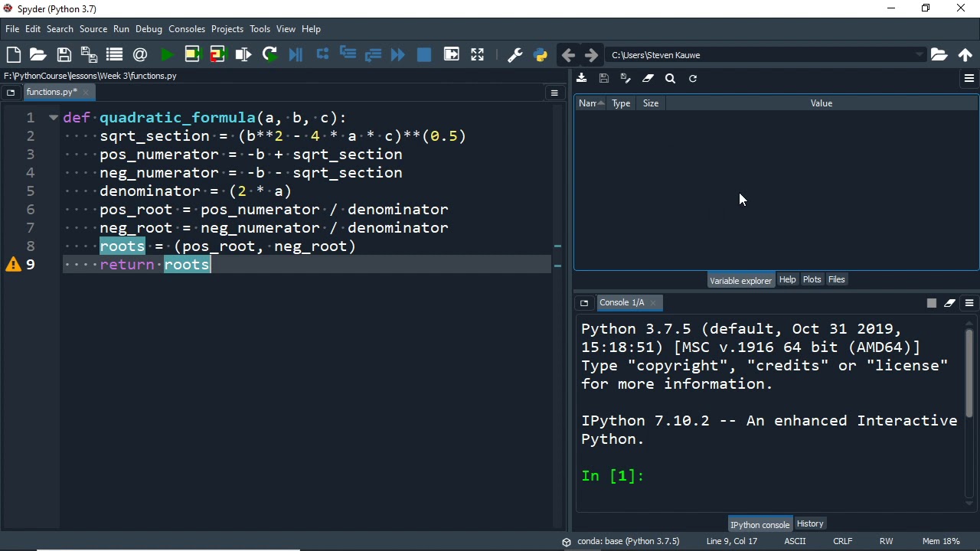Image resolution: width=980 pixels, height=551 pixels.
Task: Click the eraser icon in console header
Action: (x=949, y=303)
